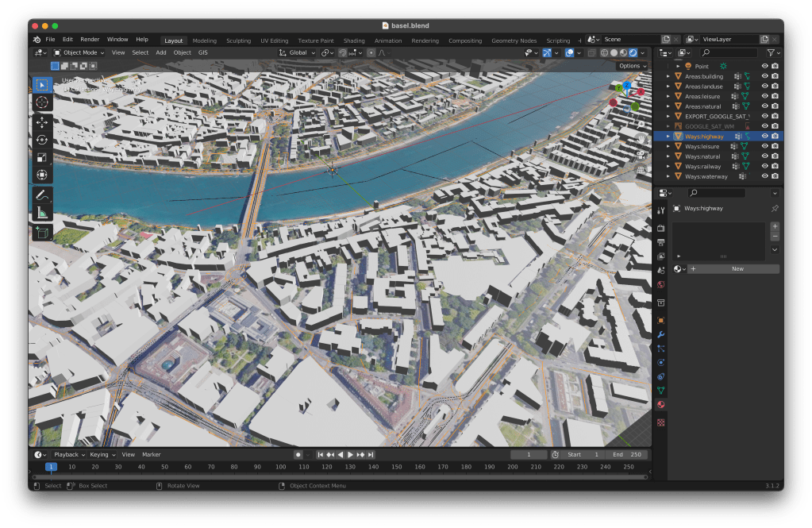812x528 pixels.
Task: Disable rendering of Ways:highway via camera icon
Action: [x=775, y=137]
